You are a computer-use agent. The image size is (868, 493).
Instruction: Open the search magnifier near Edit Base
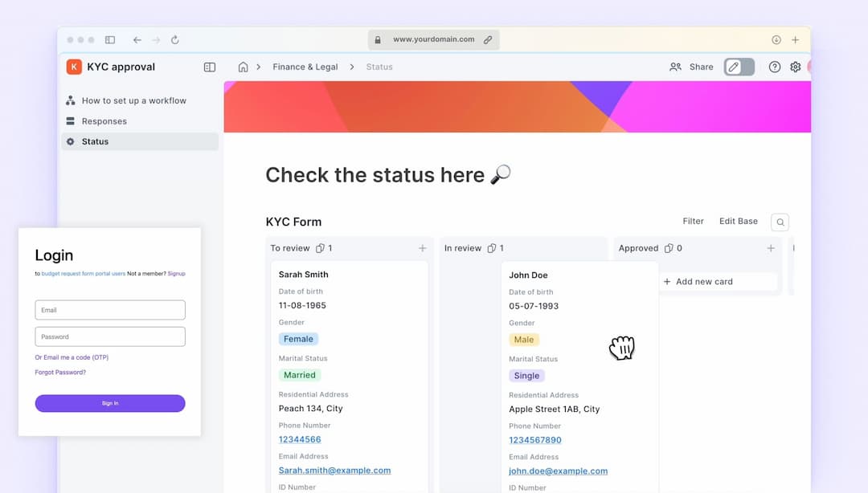pos(779,222)
